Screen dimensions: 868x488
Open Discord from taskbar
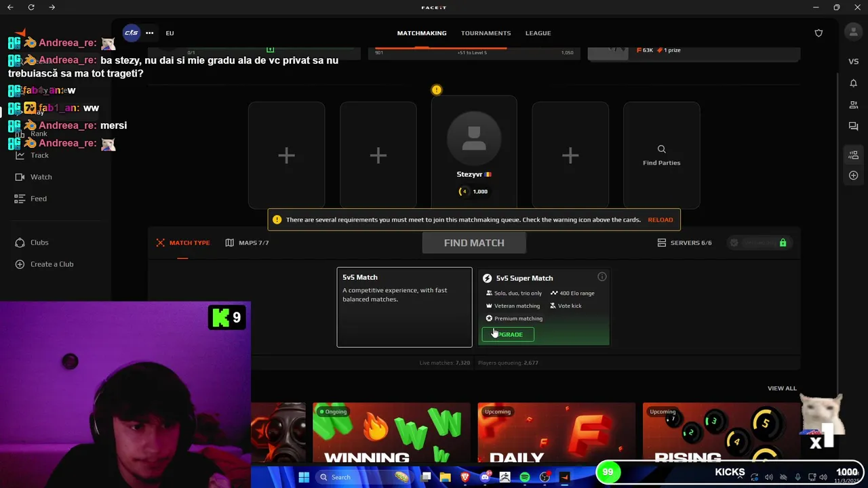484,477
